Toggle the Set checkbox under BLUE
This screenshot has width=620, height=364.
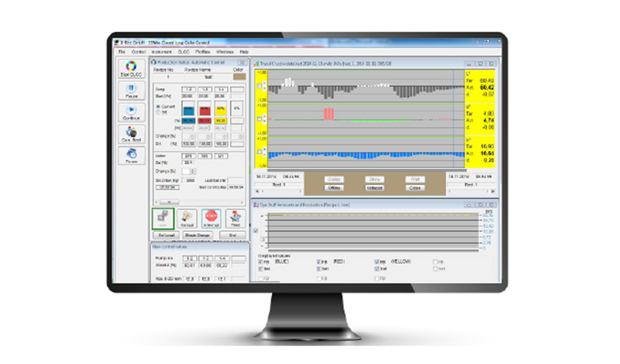click(260, 269)
